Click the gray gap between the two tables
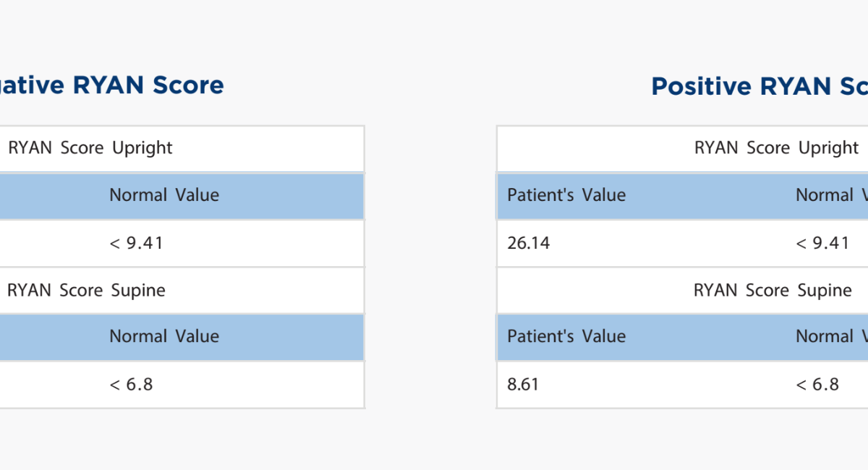868x470 pixels. coord(430,268)
